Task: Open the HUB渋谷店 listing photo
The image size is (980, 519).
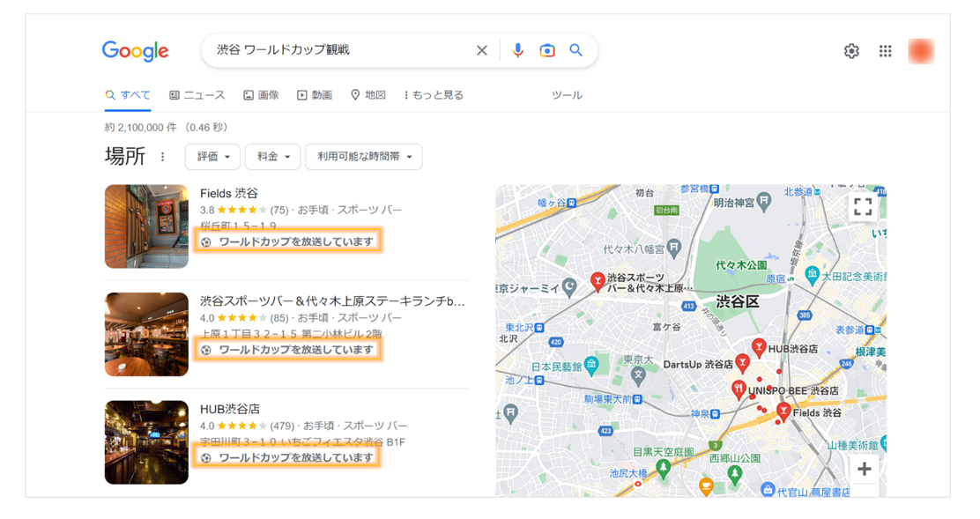Action: point(146,442)
